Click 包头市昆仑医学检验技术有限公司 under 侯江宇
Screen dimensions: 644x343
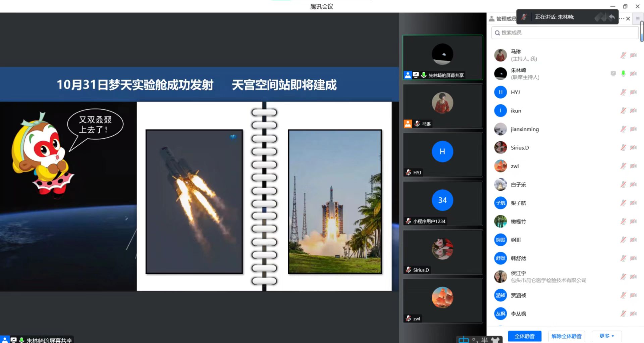[x=549, y=280]
